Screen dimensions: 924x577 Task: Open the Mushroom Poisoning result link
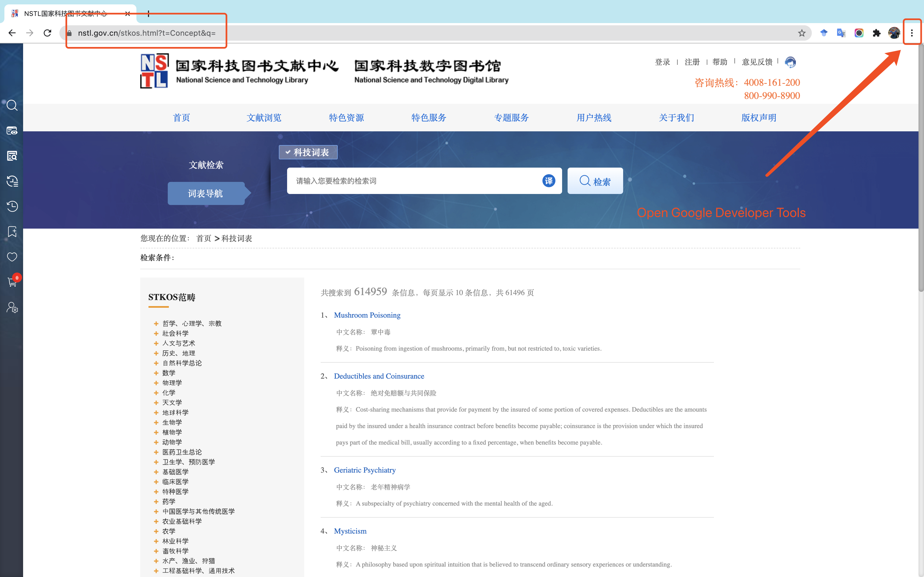point(367,315)
